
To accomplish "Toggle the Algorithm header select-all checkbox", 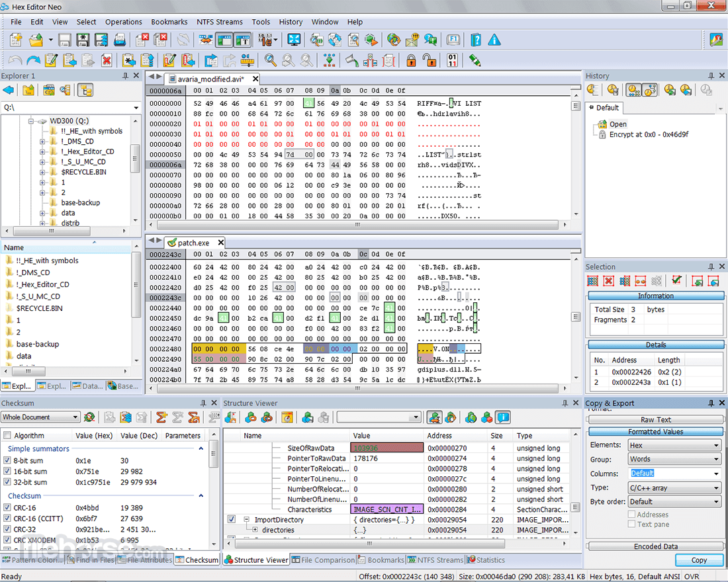I will coord(7,435).
